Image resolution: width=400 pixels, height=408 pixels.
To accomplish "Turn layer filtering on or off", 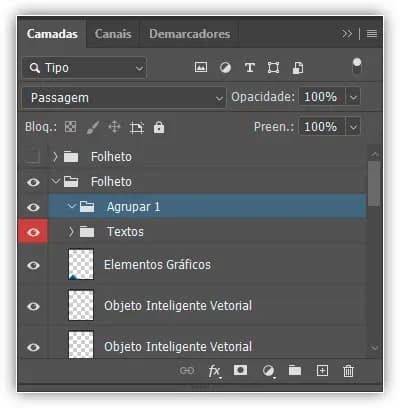I will tap(357, 66).
